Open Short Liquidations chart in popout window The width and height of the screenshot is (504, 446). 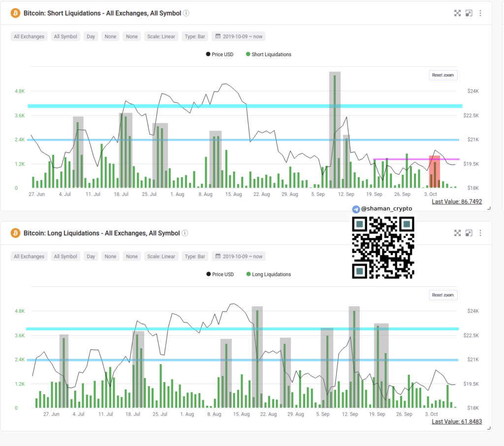point(469,13)
